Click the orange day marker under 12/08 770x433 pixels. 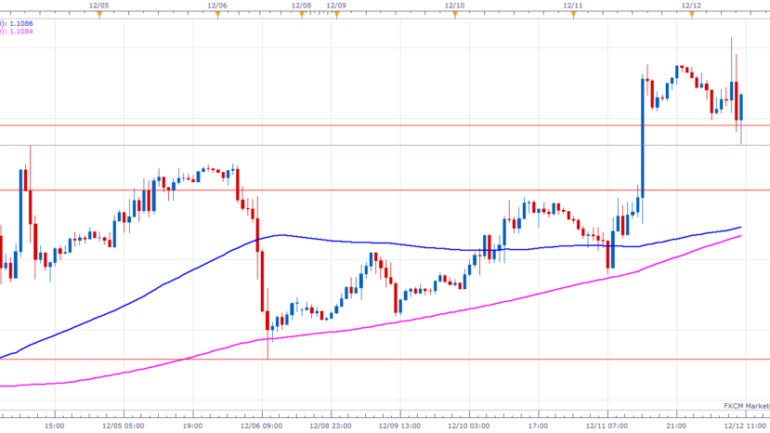click(x=302, y=15)
